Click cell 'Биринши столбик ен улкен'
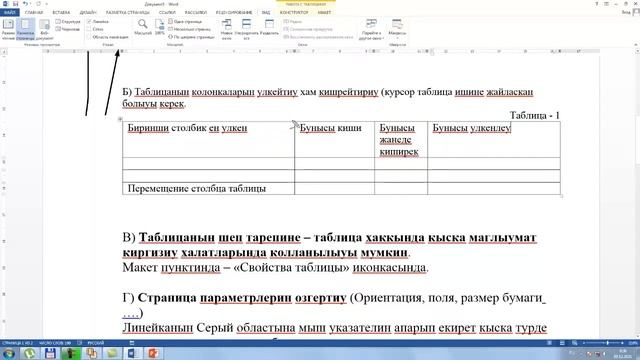Image resolution: width=640 pixels, height=360 pixels. click(x=208, y=139)
